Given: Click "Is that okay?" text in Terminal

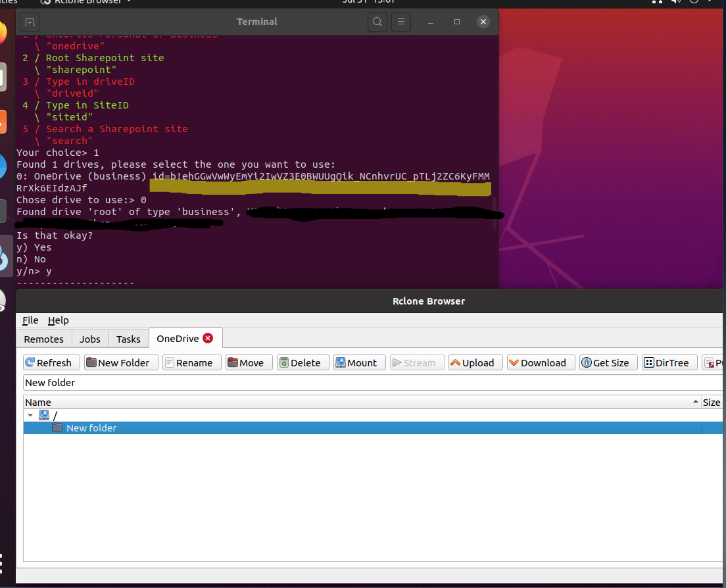Looking at the screenshot, I should (x=55, y=235).
